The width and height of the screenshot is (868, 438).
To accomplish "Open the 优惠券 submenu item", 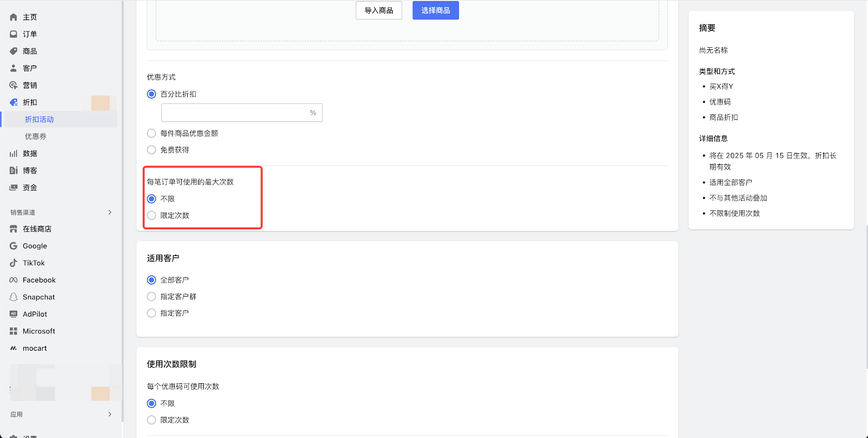I will 36,137.
